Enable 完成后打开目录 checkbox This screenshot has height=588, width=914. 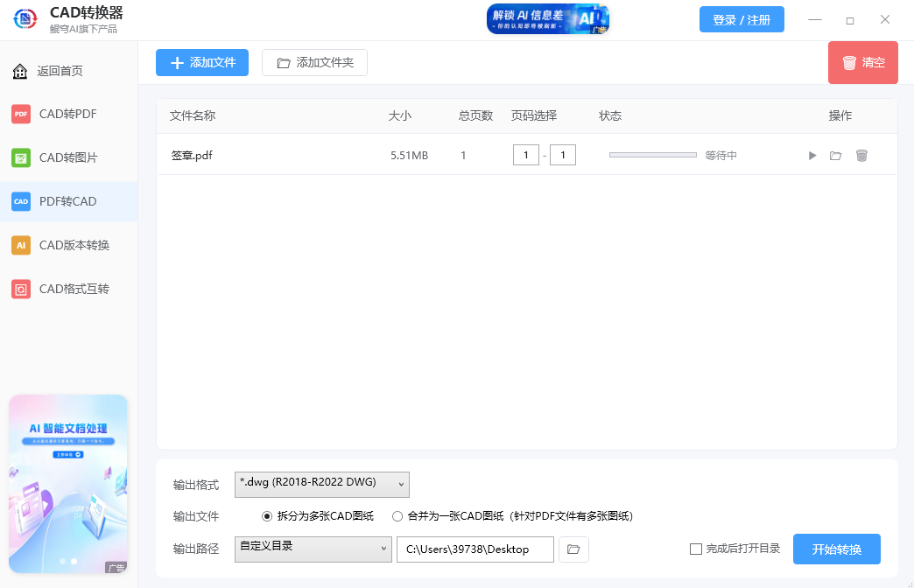tap(694, 549)
